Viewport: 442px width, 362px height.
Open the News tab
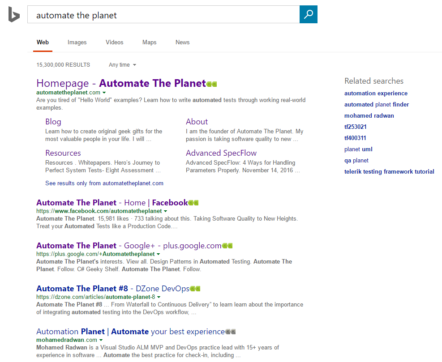pos(182,42)
